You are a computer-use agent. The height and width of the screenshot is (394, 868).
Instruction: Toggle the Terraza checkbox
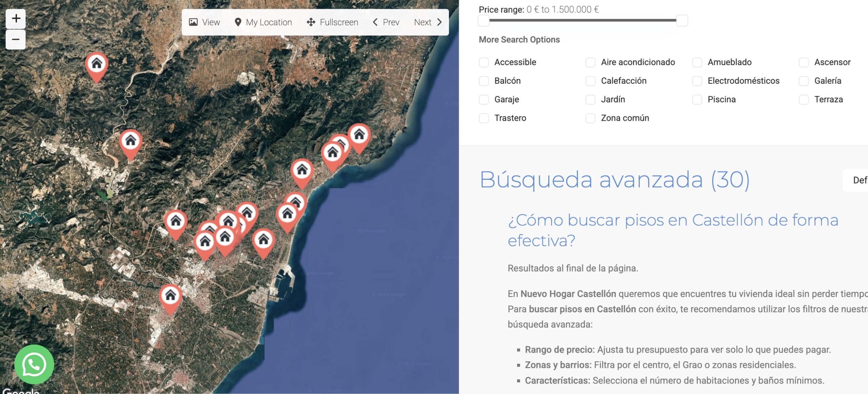point(804,100)
